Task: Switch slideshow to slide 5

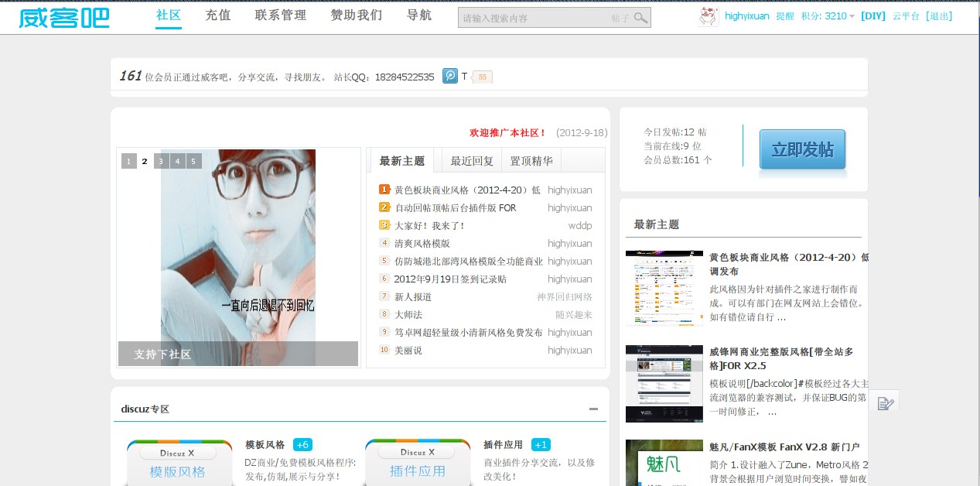Action: [x=193, y=161]
